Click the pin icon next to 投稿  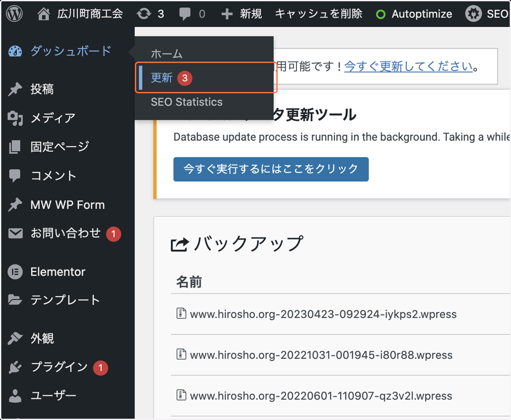[x=15, y=89]
